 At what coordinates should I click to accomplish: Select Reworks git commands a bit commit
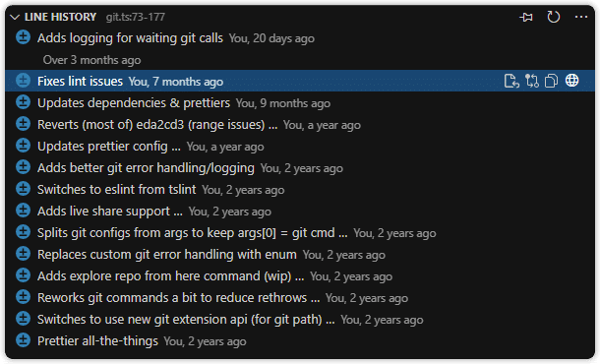click(x=300, y=297)
